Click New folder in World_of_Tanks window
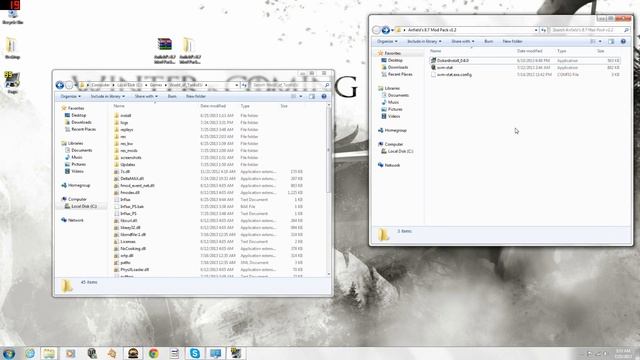 click(196, 96)
